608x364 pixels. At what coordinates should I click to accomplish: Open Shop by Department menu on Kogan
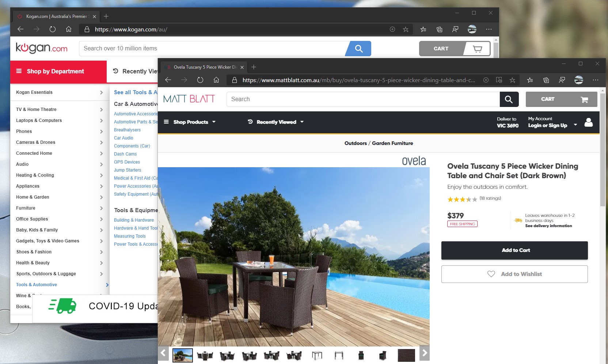tap(58, 72)
